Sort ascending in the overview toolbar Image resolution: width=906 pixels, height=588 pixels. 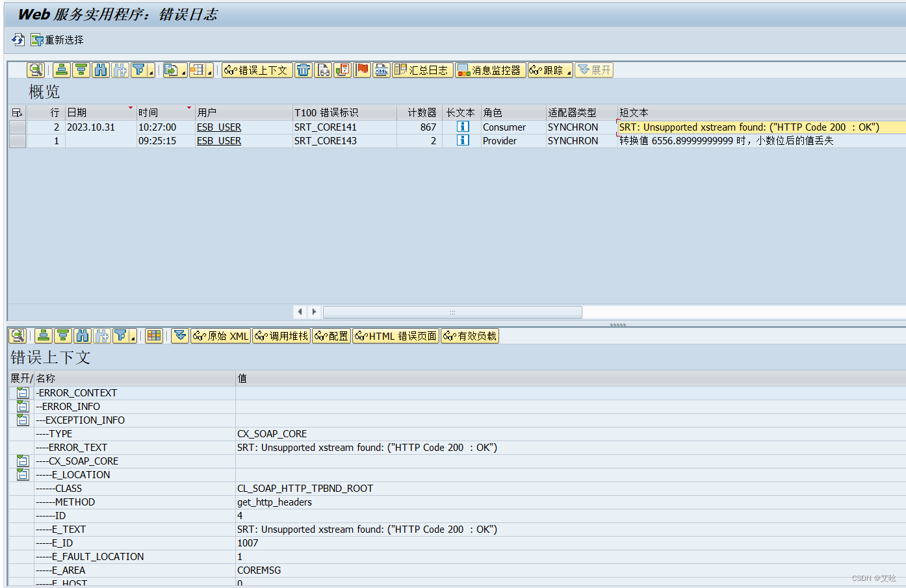point(62,70)
